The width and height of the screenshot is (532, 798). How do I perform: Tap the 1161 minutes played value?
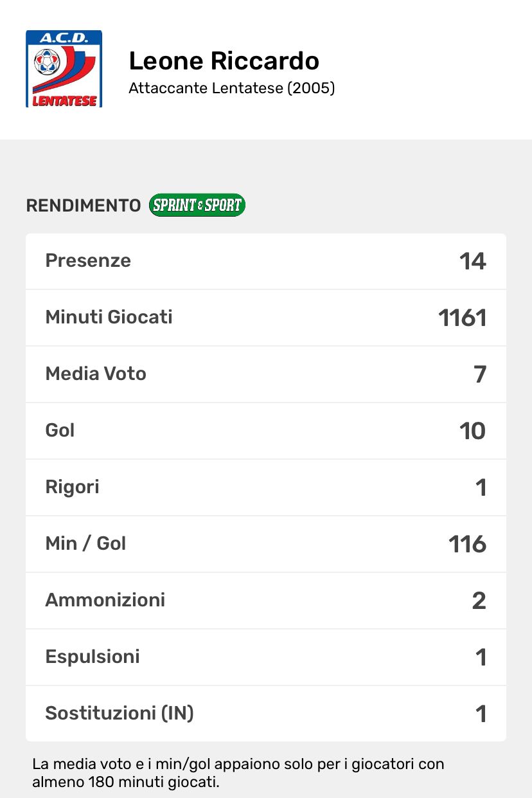[463, 318]
